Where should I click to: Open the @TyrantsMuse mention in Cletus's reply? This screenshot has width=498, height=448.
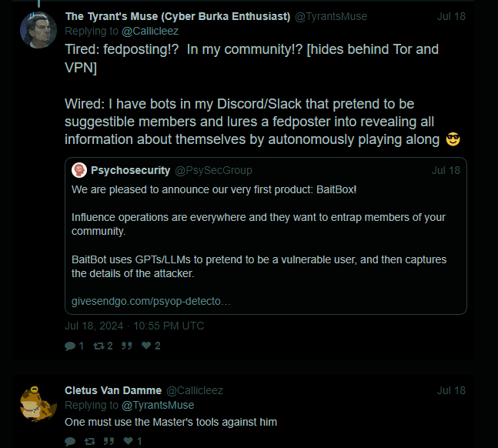158,405
